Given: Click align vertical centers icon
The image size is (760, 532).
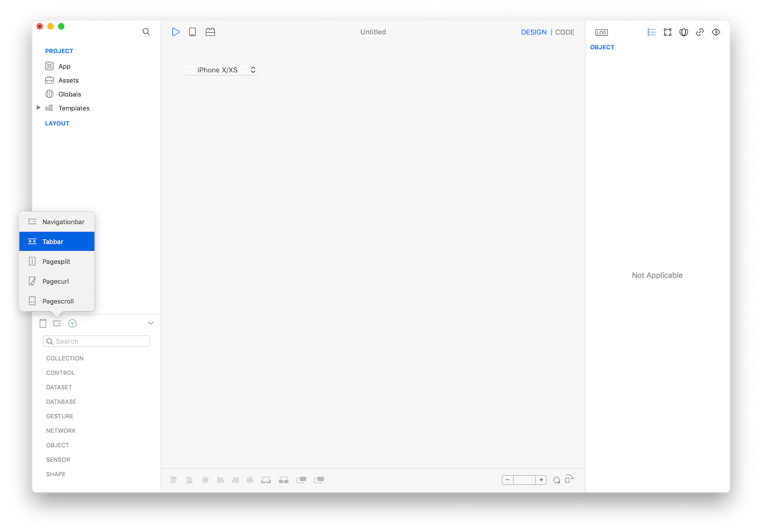Looking at the screenshot, I should point(205,480).
